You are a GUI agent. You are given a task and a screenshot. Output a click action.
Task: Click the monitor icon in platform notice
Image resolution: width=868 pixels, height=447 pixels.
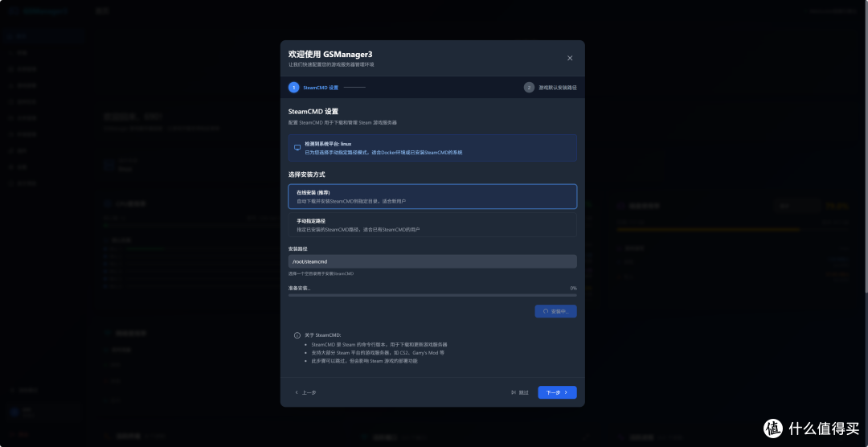pos(297,148)
